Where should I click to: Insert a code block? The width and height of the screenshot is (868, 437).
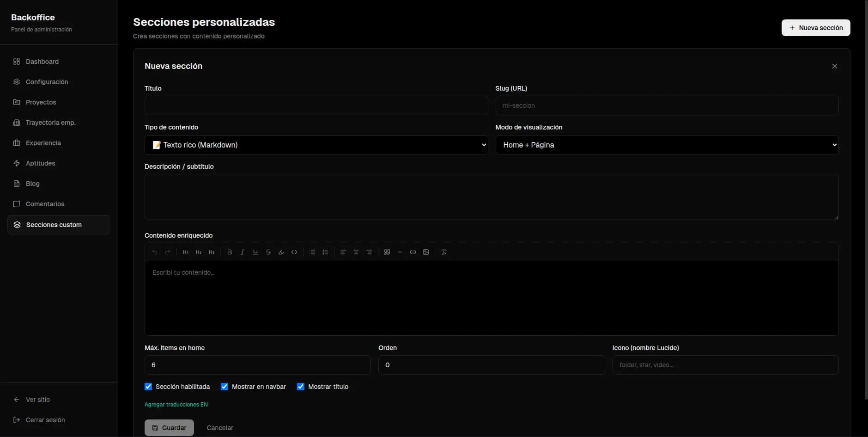(x=294, y=252)
